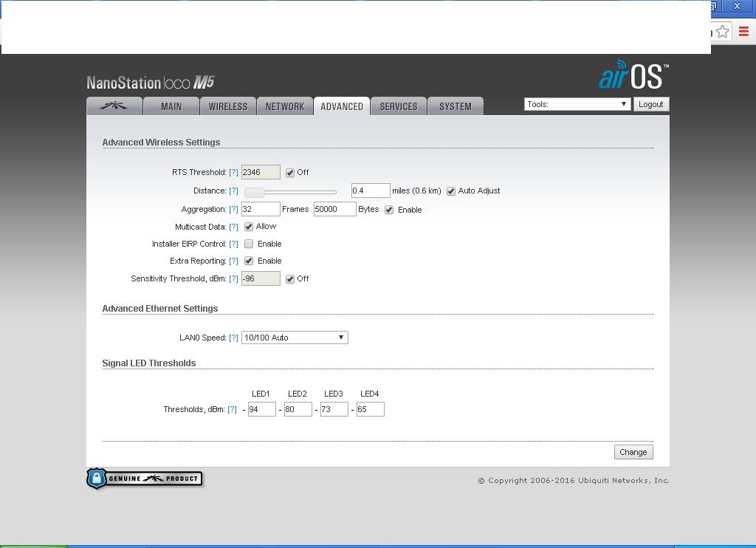756x548 pixels.
Task: Focus the Aggregation Frames field
Action: 261,209
